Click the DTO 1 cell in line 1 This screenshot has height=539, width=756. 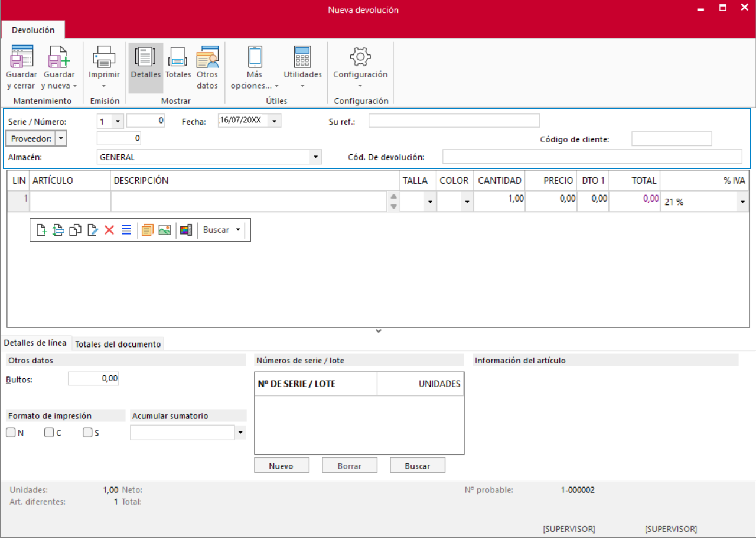(592, 202)
